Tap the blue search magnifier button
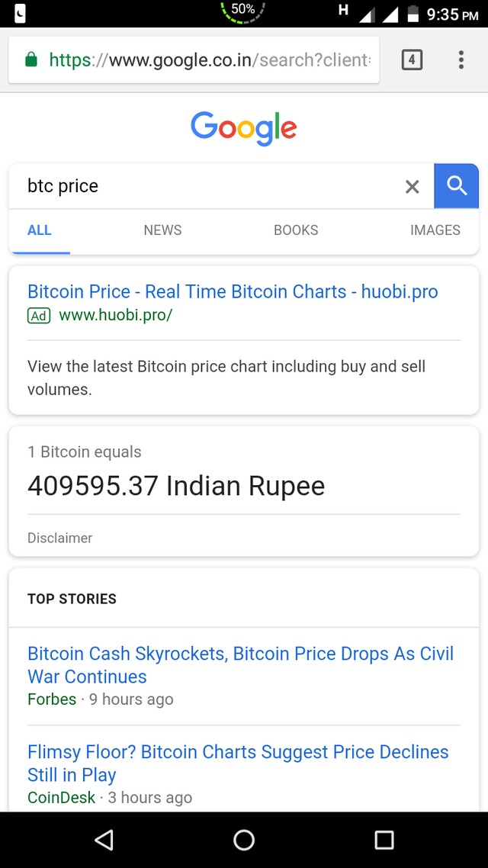Viewport: 488px width, 868px height. tap(456, 186)
